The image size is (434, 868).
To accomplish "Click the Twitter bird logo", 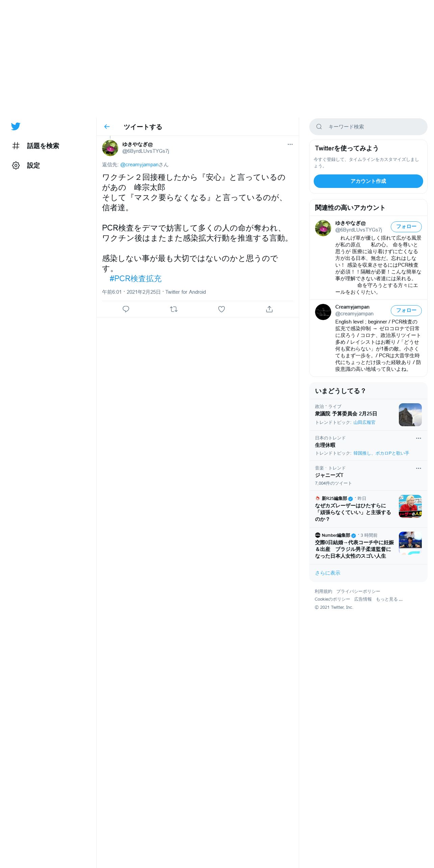I will (16, 126).
